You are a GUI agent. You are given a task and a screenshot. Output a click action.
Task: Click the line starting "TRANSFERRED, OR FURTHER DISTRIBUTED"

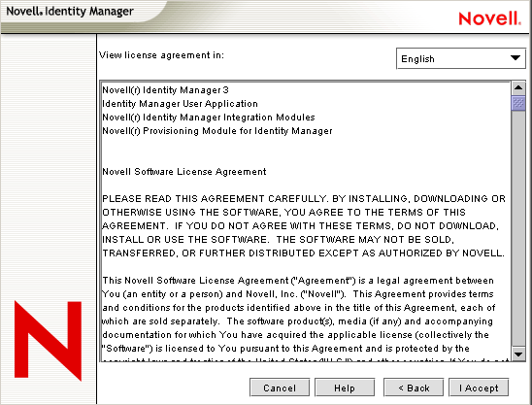pyautogui.click(x=303, y=253)
